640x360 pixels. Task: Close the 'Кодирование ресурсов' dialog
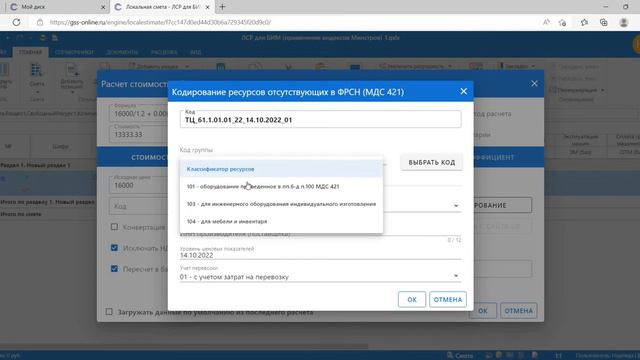tap(464, 91)
